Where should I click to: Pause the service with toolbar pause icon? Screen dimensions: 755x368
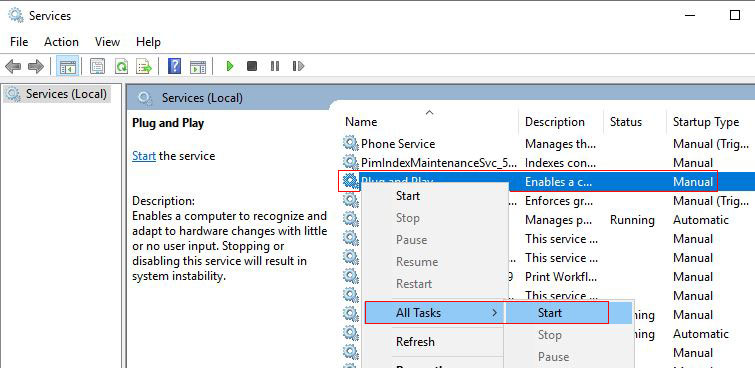pyautogui.click(x=274, y=66)
